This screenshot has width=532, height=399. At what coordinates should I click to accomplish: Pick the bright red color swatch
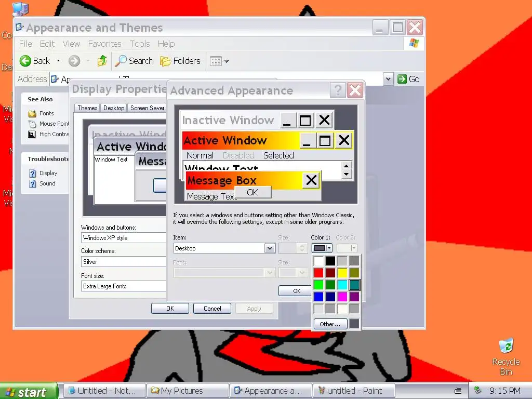[x=318, y=273]
